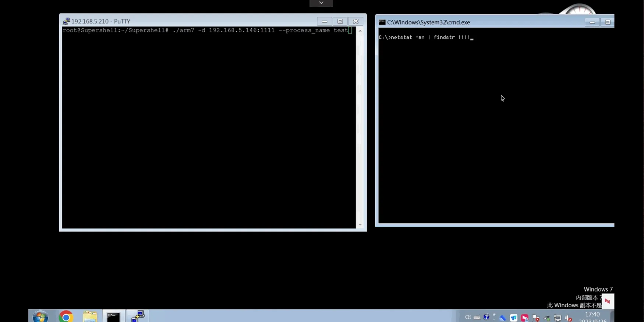Click the Action Center flag tray icon
The width and height of the screenshot is (644, 322).
pyautogui.click(x=536, y=318)
